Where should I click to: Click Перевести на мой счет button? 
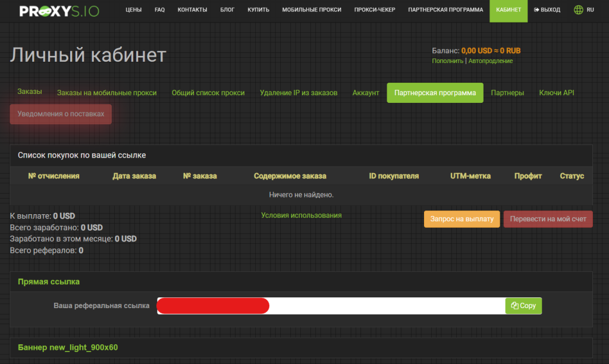pyautogui.click(x=548, y=219)
